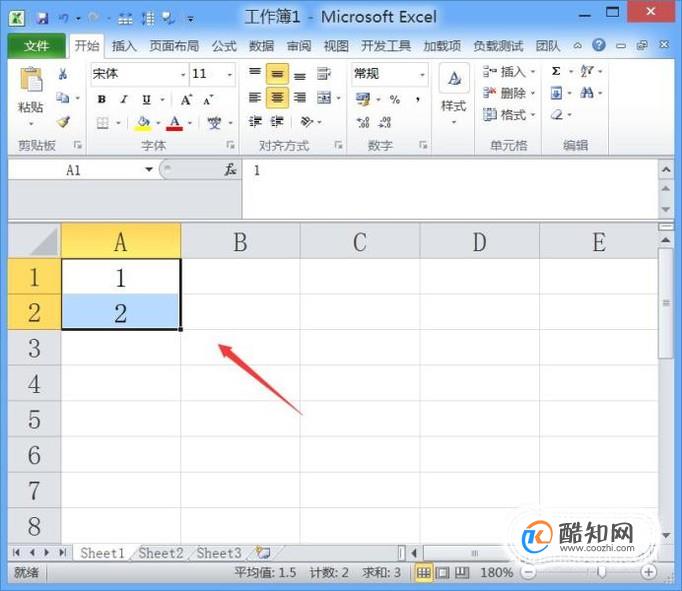Click the insert function fx icon
Screen dimensions: 682x591
231,170
